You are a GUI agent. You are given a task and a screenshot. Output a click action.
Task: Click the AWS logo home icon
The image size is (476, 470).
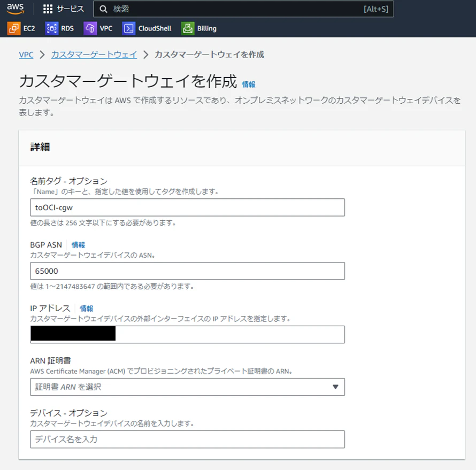pyautogui.click(x=15, y=9)
